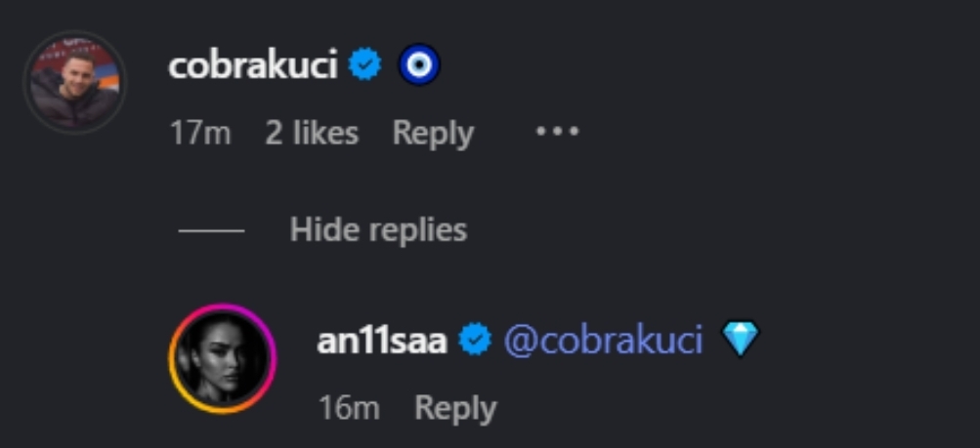Click the 17m timestamp on cobrakuci's comment
This screenshot has height=448, width=980.
pyautogui.click(x=200, y=133)
